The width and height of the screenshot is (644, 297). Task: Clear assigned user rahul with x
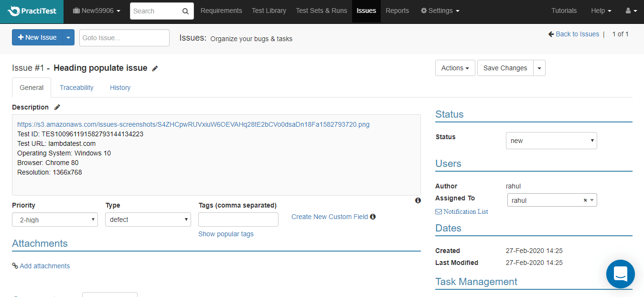pos(585,200)
